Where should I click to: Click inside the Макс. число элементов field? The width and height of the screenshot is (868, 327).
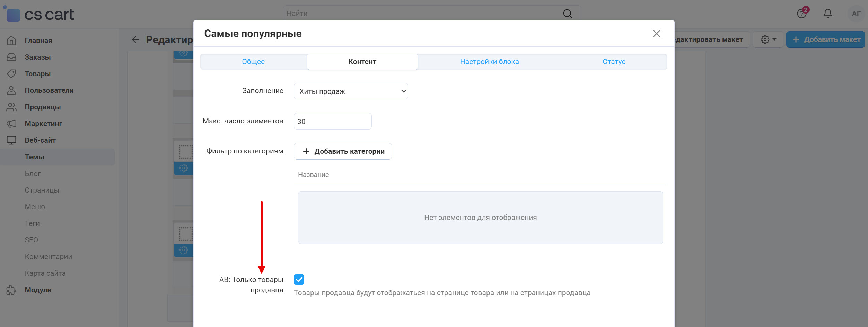pos(332,121)
